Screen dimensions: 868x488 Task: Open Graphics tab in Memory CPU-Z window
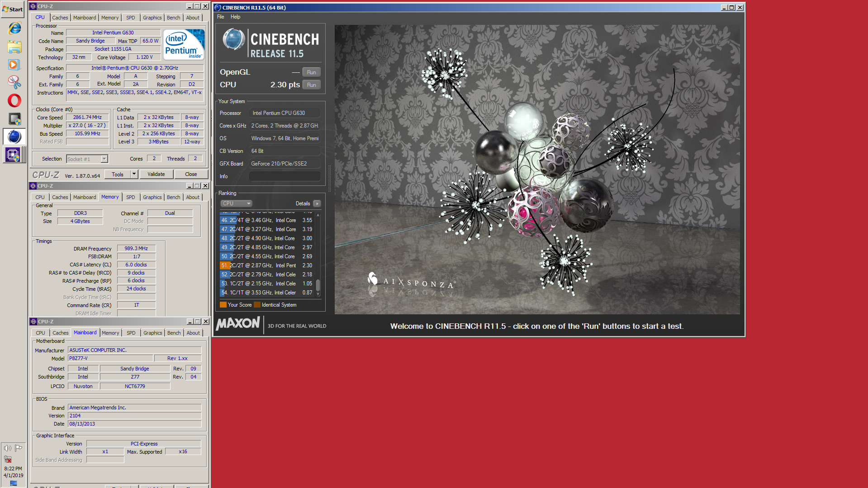[152, 197]
